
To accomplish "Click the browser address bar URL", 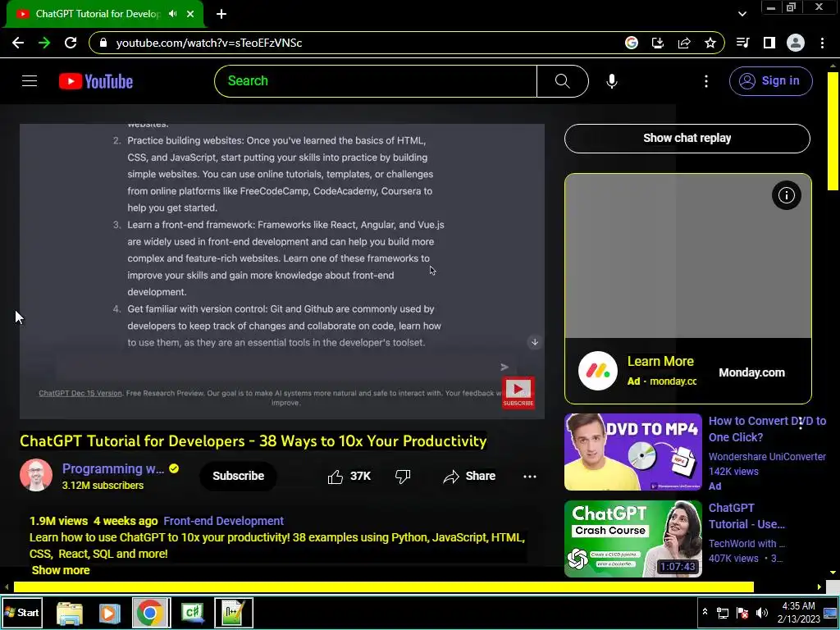I will (x=209, y=43).
